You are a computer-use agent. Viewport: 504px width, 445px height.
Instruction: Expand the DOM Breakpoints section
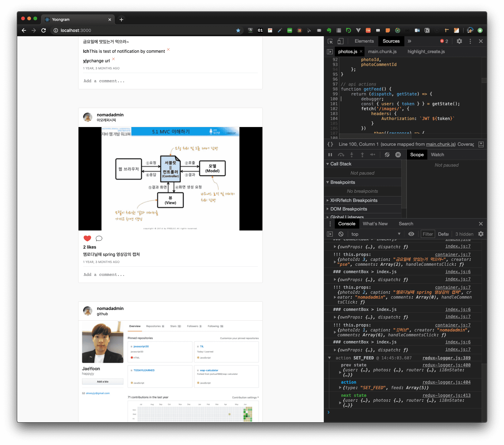349,209
